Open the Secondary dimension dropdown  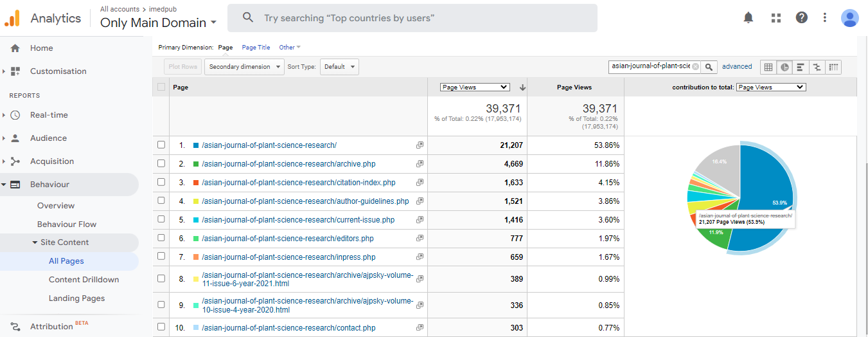coord(244,67)
